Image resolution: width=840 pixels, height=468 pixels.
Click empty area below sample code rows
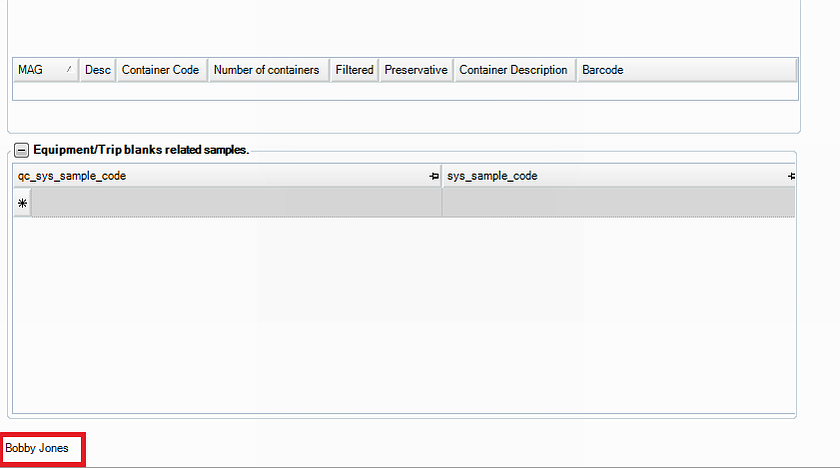[400, 310]
